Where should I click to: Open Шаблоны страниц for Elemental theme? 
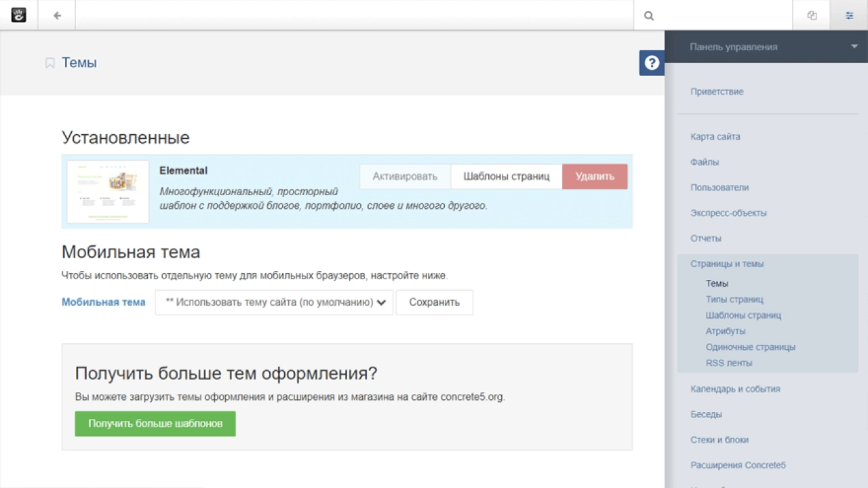[507, 176]
